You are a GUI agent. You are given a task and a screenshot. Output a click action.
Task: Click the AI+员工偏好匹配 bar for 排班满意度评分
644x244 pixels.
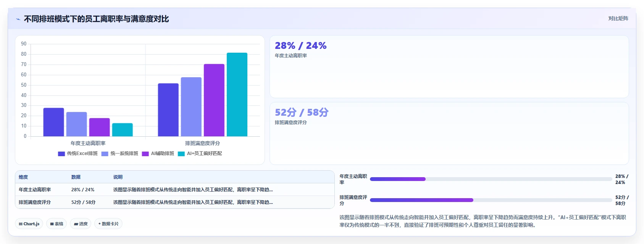(237, 95)
